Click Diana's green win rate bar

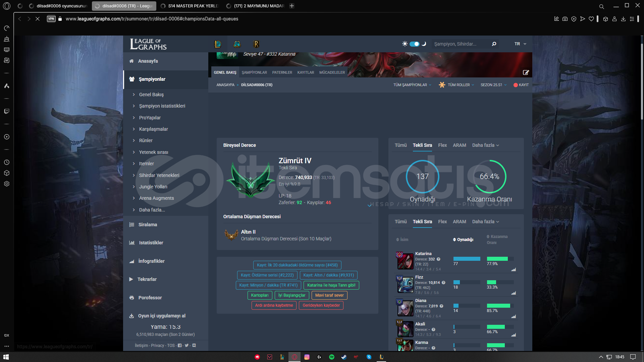pos(498,306)
